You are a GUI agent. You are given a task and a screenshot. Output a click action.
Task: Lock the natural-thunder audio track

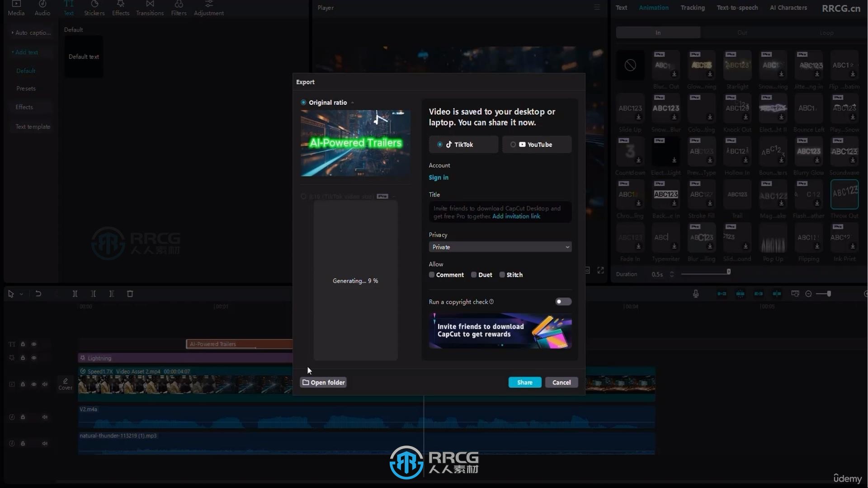click(x=23, y=444)
